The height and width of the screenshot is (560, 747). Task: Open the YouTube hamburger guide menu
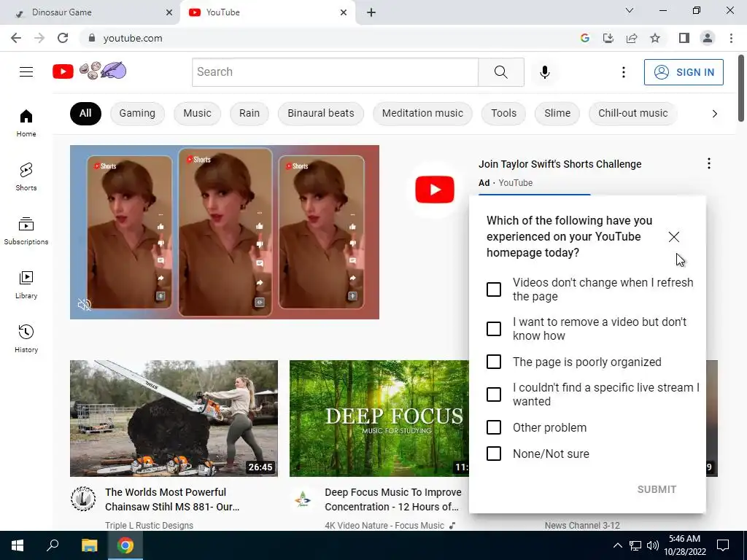26,72
